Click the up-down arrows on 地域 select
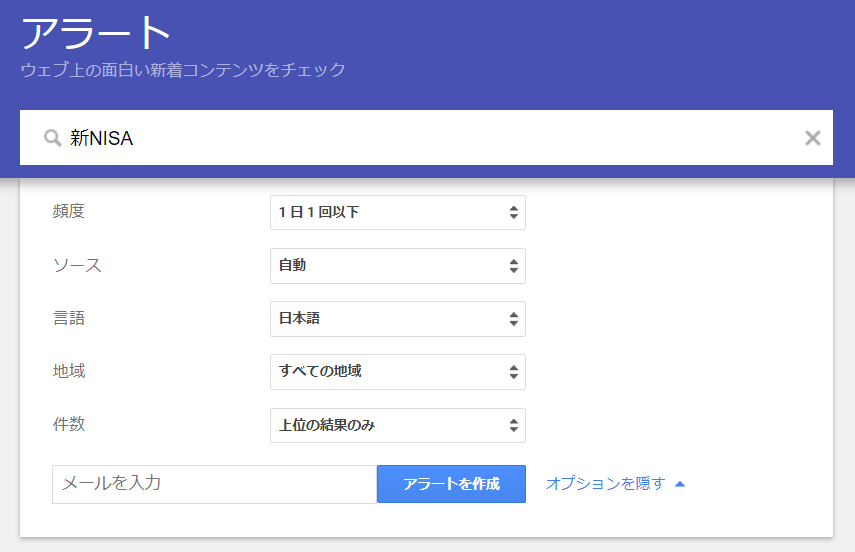855x552 pixels. pos(514,372)
